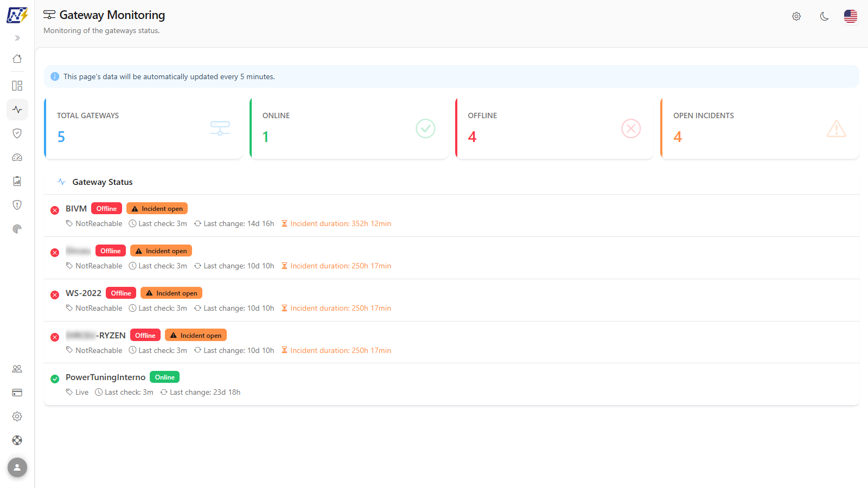
Task: Click the Gateway Monitoring page title
Action: (x=112, y=15)
